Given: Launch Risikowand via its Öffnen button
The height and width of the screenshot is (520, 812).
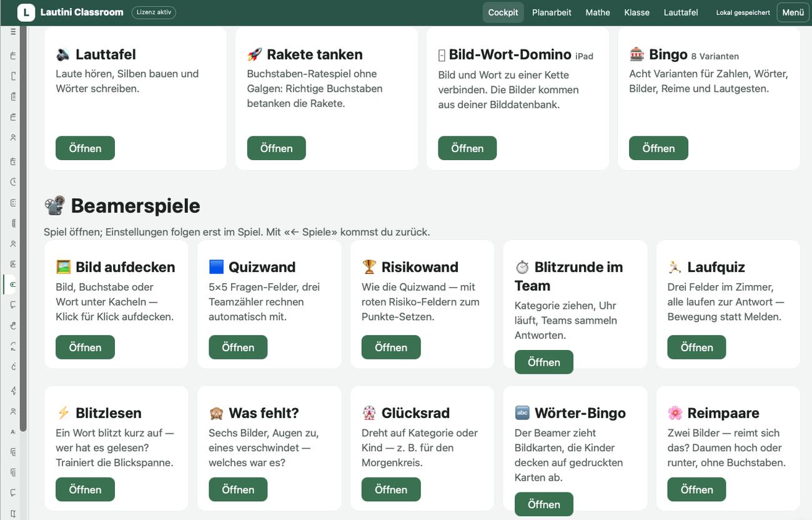Looking at the screenshot, I should click(x=391, y=347).
